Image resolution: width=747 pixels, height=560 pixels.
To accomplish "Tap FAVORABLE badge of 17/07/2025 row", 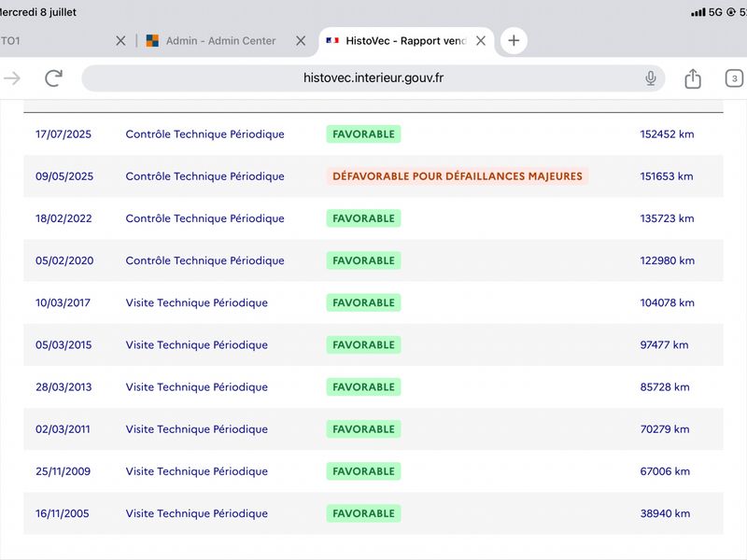I will 363,134.
